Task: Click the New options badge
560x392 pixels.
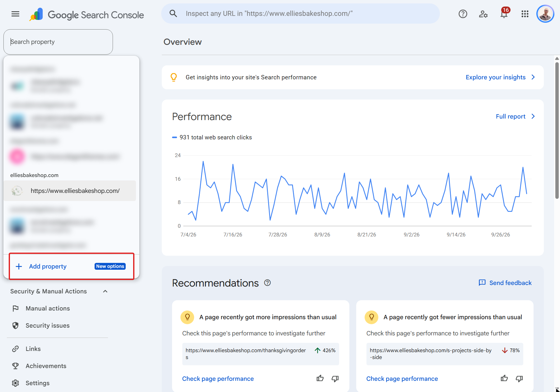Action: (110, 266)
